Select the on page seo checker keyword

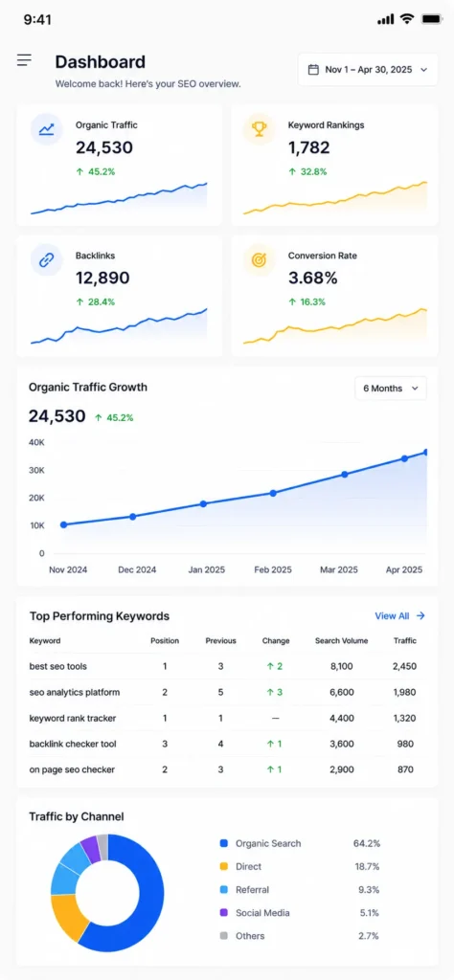(x=72, y=769)
